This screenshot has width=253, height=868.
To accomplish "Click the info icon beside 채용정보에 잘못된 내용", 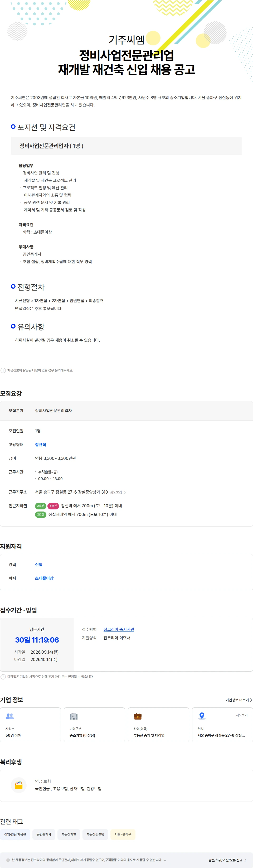I will (x=3, y=370).
